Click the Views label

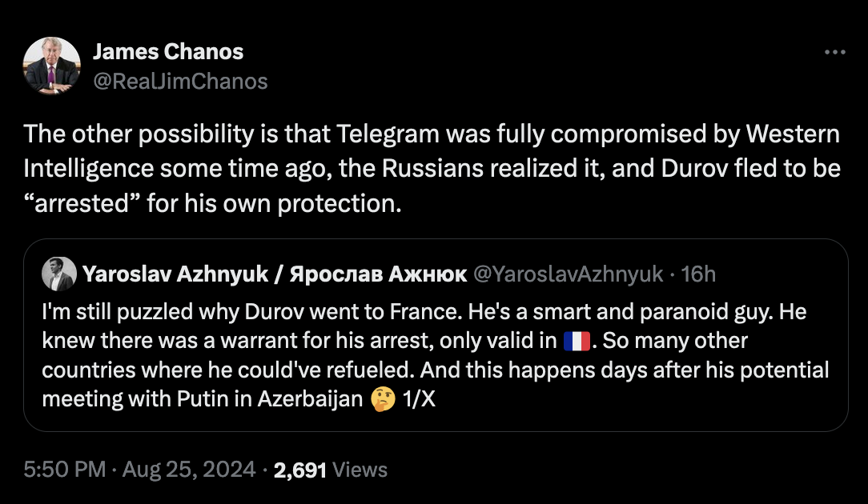coord(360,470)
